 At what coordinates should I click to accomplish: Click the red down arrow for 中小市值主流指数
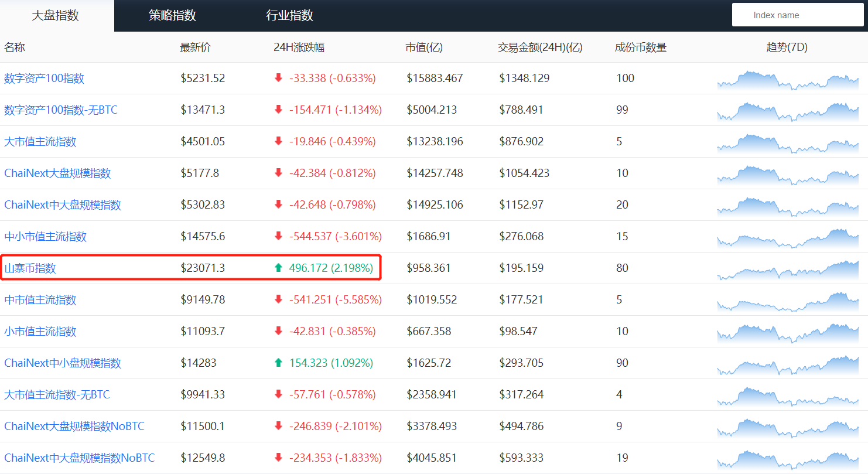[x=278, y=236]
